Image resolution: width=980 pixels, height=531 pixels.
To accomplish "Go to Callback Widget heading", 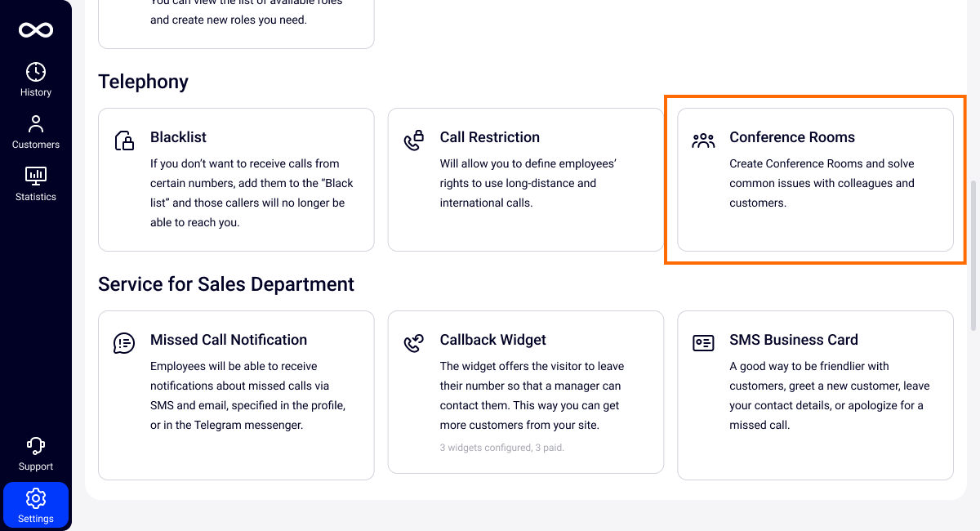I will [x=492, y=340].
